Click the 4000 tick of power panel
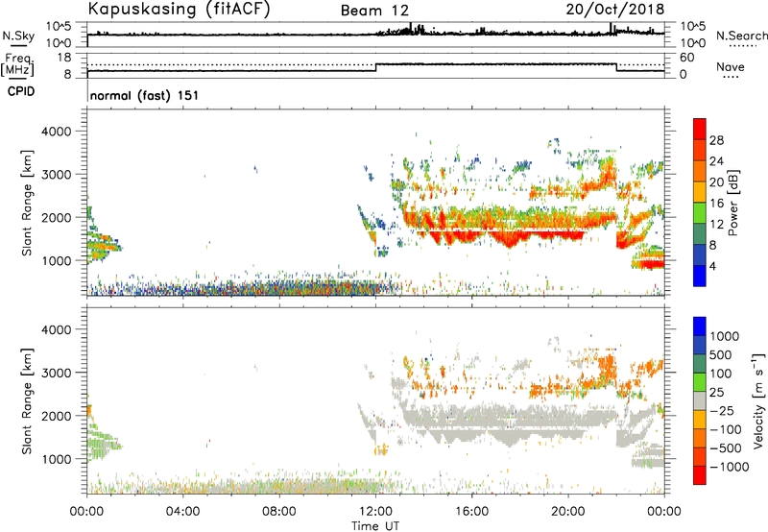 [x=56, y=132]
